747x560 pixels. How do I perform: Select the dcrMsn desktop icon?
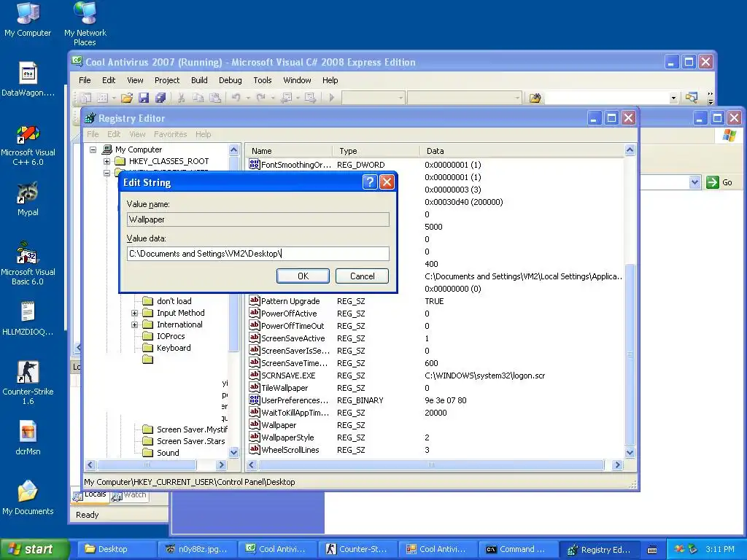tap(28, 437)
